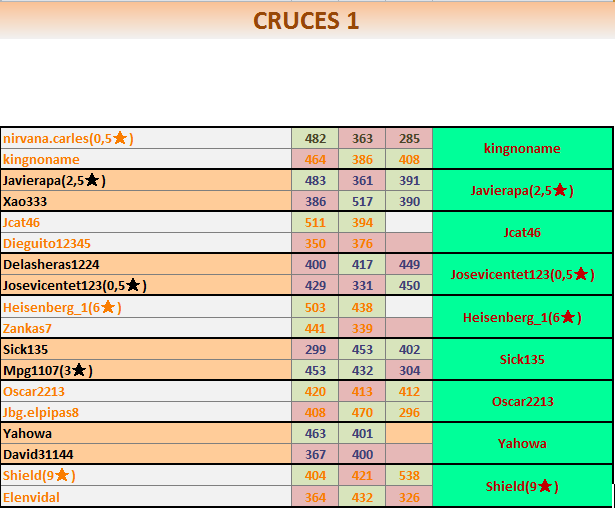Viewport: 615px width, 508px height.
Task: Click the black star next to Javierapa in the left column
Action: tap(91, 180)
